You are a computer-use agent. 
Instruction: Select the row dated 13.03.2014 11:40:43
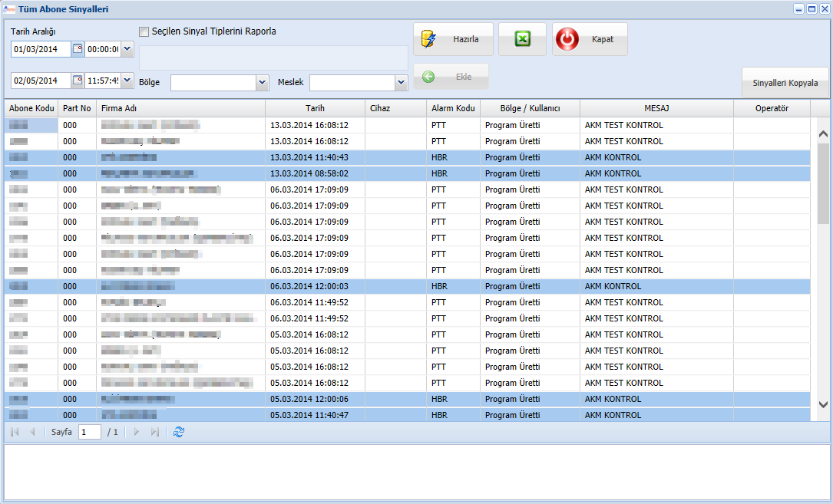408,157
